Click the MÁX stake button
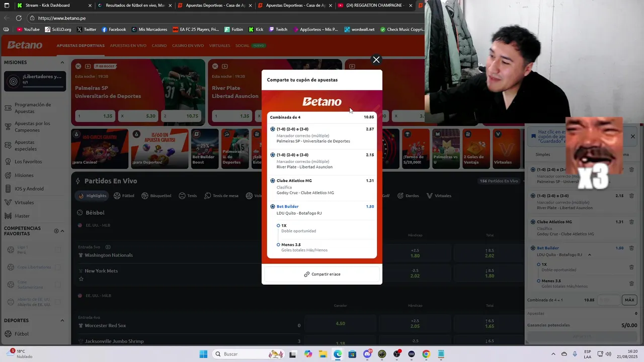Screen dimensions: 644x362 tap(629, 300)
